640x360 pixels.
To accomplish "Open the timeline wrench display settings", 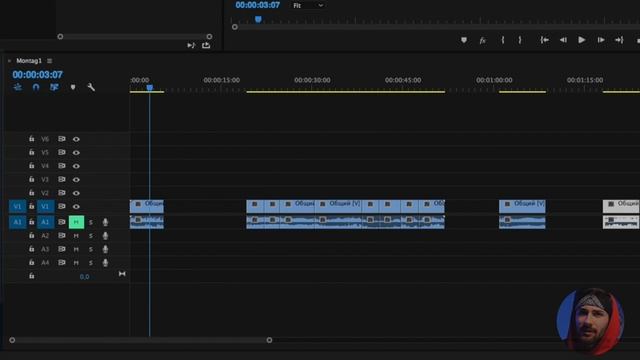I will pyautogui.click(x=91, y=87).
